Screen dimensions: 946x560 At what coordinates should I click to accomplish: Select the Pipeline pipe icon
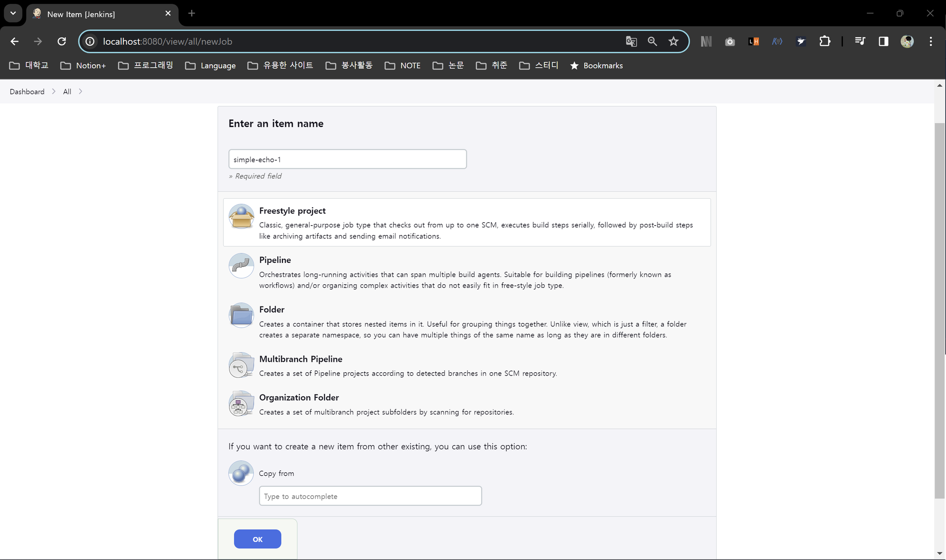[x=241, y=266]
